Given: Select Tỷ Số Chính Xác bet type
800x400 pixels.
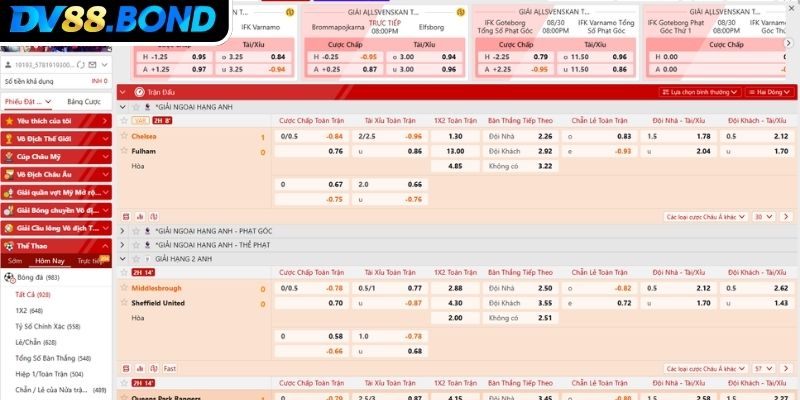Looking at the screenshot, I should [48, 326].
